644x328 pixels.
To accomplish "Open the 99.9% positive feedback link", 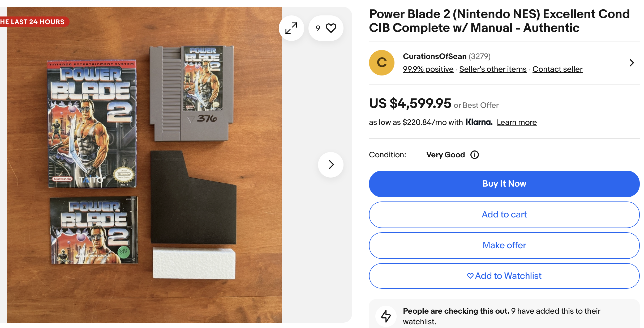I will coord(428,69).
